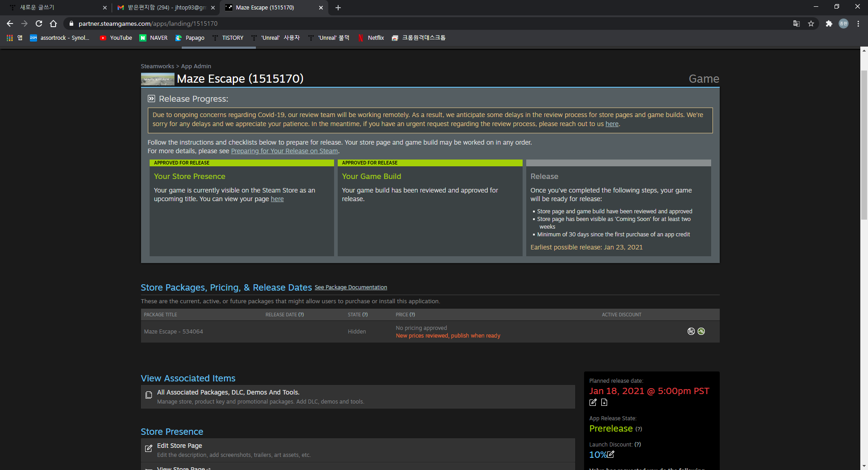Click the Google Translate icon in the address bar
Viewport: 868px width, 470px height.
click(797, 23)
